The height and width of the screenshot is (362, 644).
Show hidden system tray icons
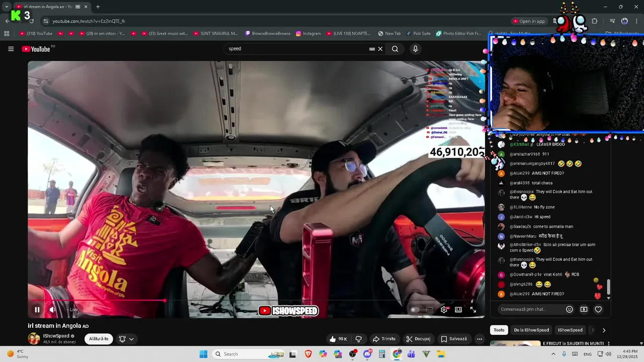click(x=553, y=354)
